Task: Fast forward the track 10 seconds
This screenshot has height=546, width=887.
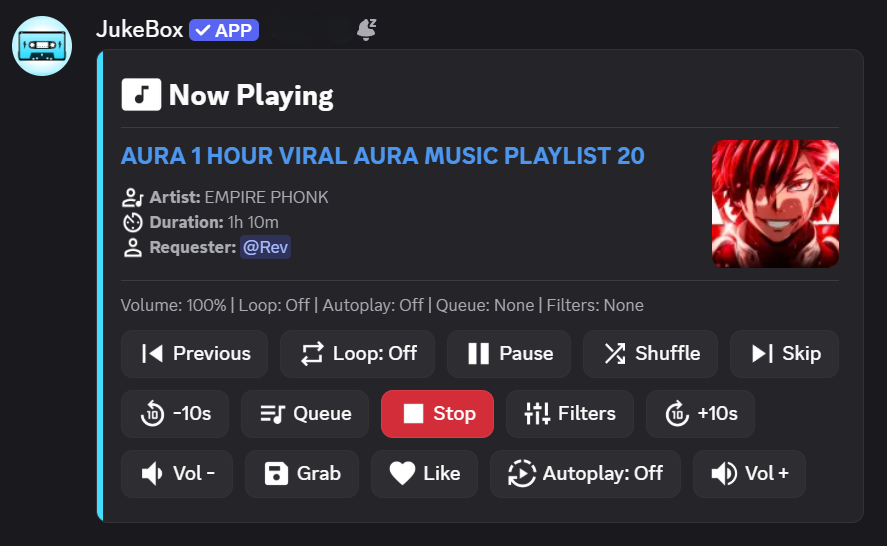Action: click(x=700, y=414)
